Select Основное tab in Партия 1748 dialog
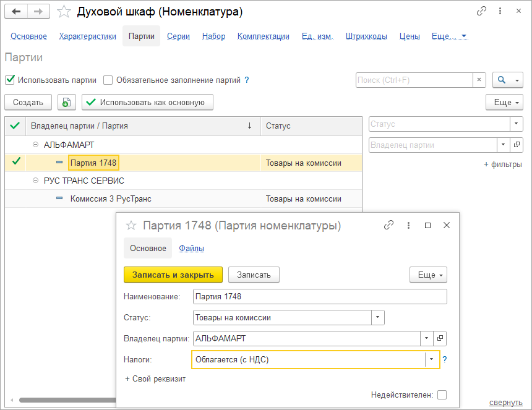 [x=148, y=248]
